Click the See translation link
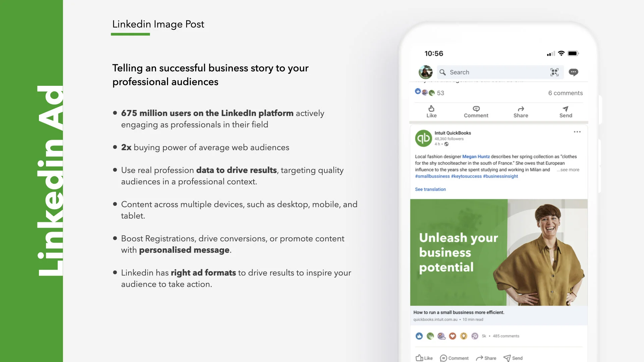Viewport: 644px width, 362px height. (x=430, y=189)
